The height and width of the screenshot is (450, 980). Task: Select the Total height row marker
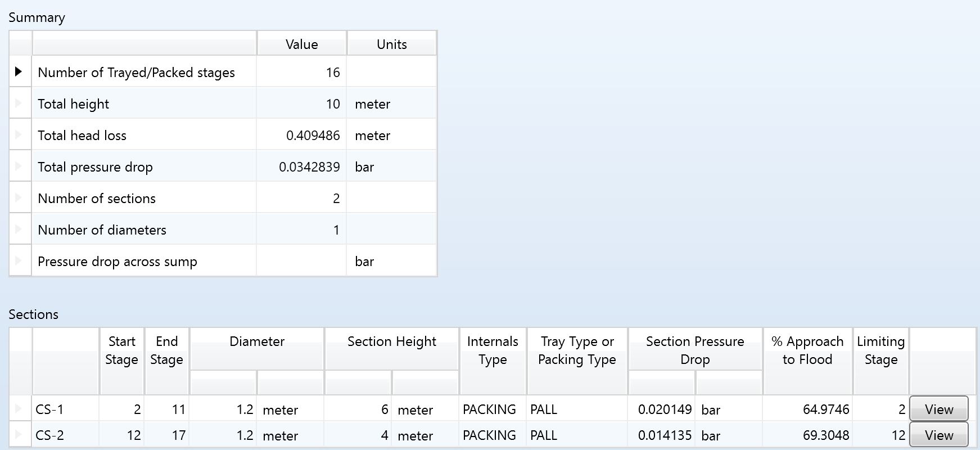[x=19, y=103]
